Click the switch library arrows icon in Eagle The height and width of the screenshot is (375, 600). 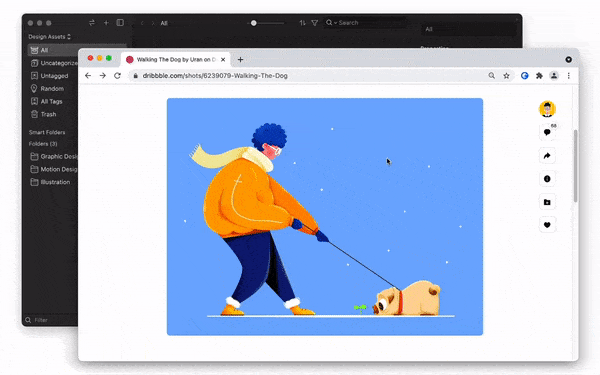92,23
